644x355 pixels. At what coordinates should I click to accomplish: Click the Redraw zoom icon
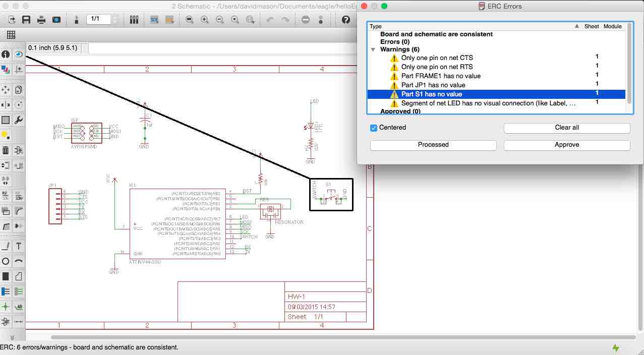235,20
